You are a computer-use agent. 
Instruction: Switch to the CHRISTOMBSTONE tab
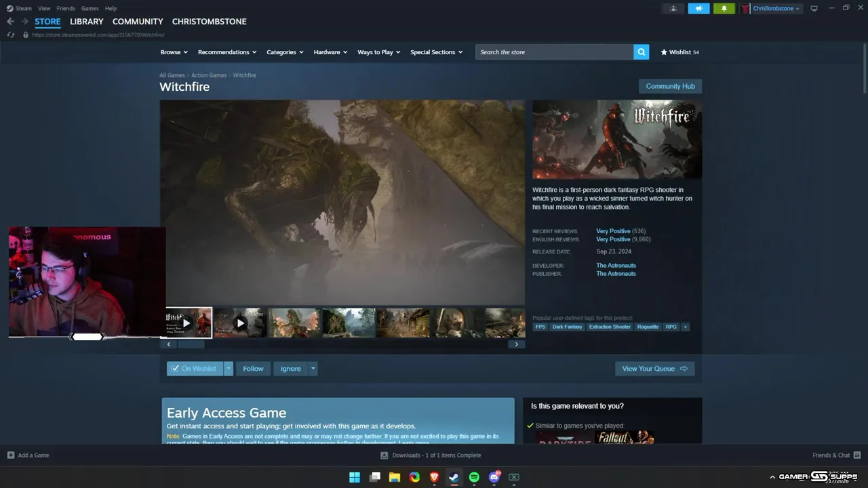(210, 22)
